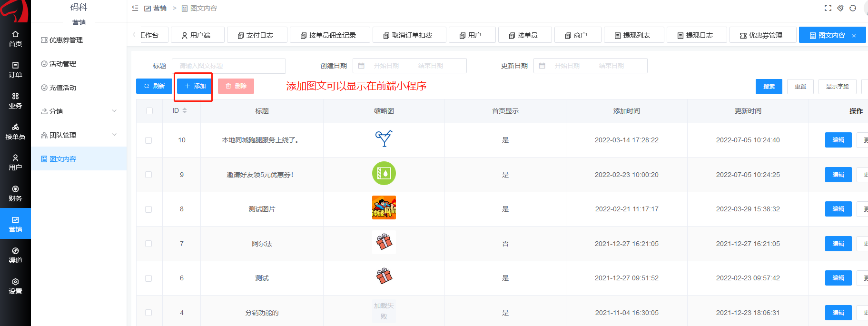Toggle the select-all checkbox in table header
This screenshot has width=868, height=326.
149,111
